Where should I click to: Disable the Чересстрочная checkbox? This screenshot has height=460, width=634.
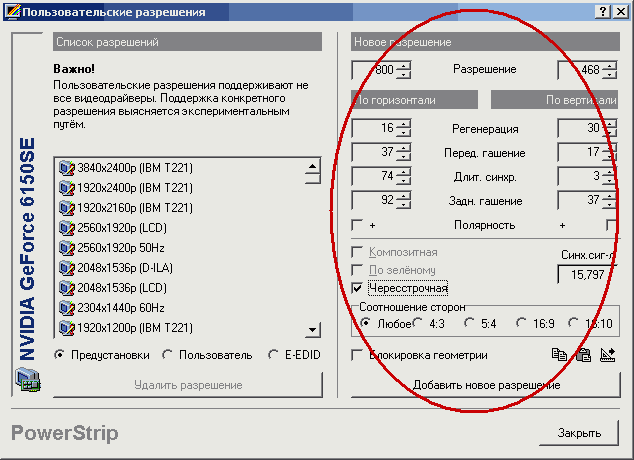[358, 288]
